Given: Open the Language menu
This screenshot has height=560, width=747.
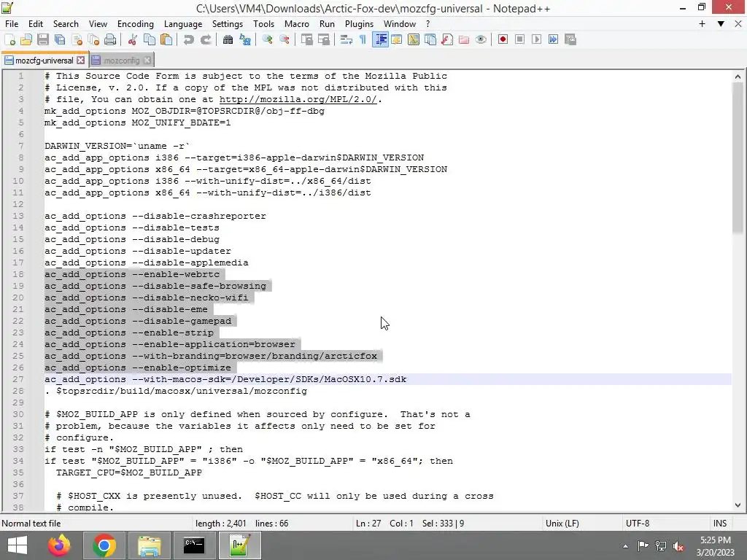Looking at the screenshot, I should pos(183,24).
